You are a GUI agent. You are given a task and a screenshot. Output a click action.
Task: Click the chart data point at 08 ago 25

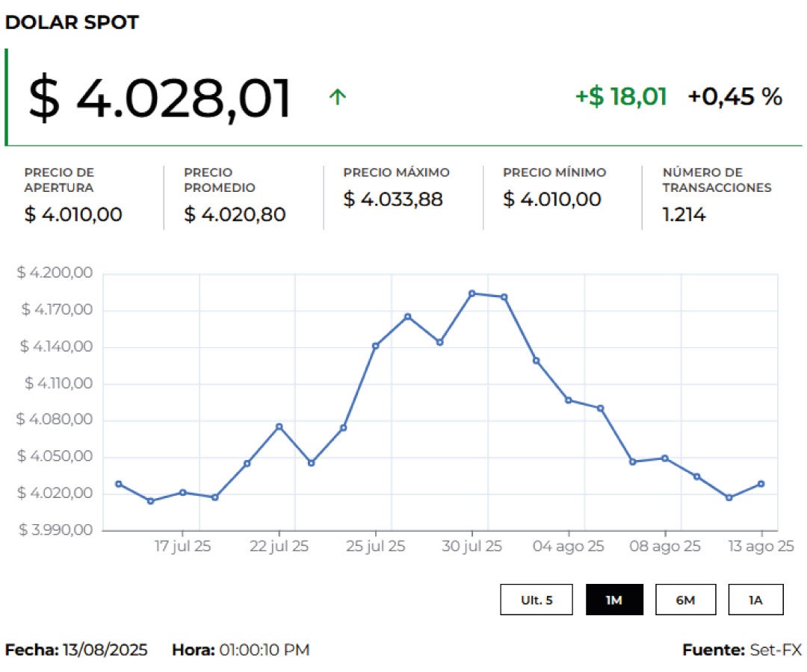(664, 458)
